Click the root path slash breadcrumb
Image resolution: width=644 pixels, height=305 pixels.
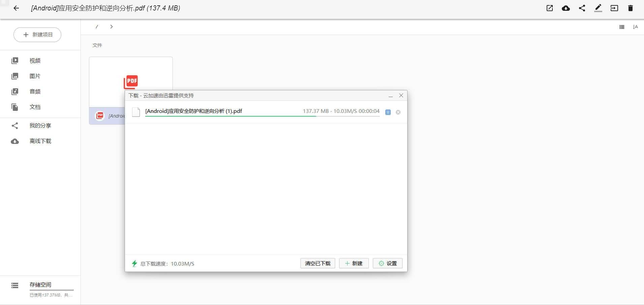(97, 27)
